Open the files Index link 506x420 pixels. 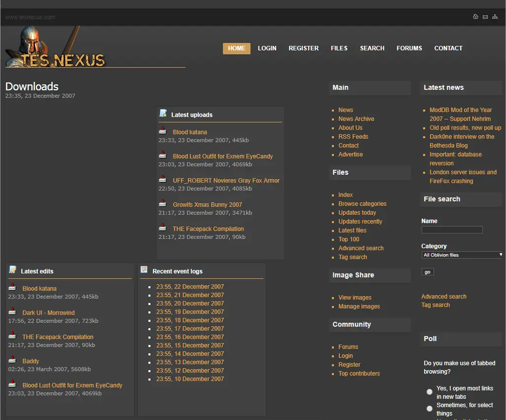346,195
